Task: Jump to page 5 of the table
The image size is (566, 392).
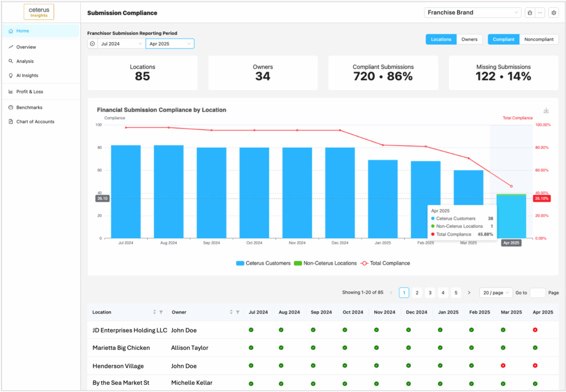Action: pos(456,292)
